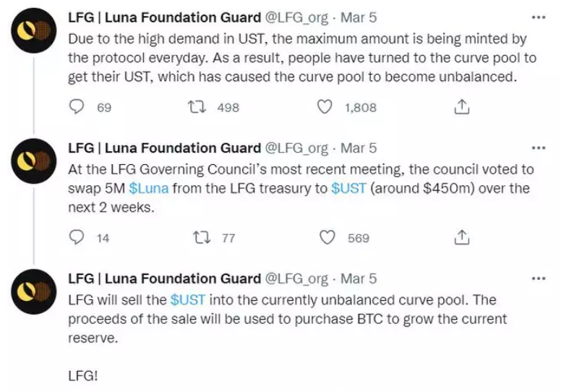The image size is (569, 392).
Task: Share the second tweet about LFG treasury
Action: coord(461,238)
